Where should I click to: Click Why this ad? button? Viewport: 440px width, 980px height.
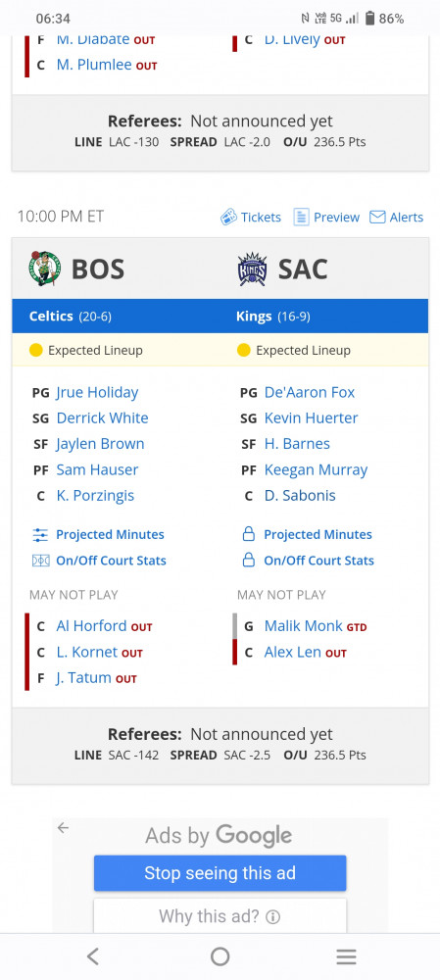[220, 916]
